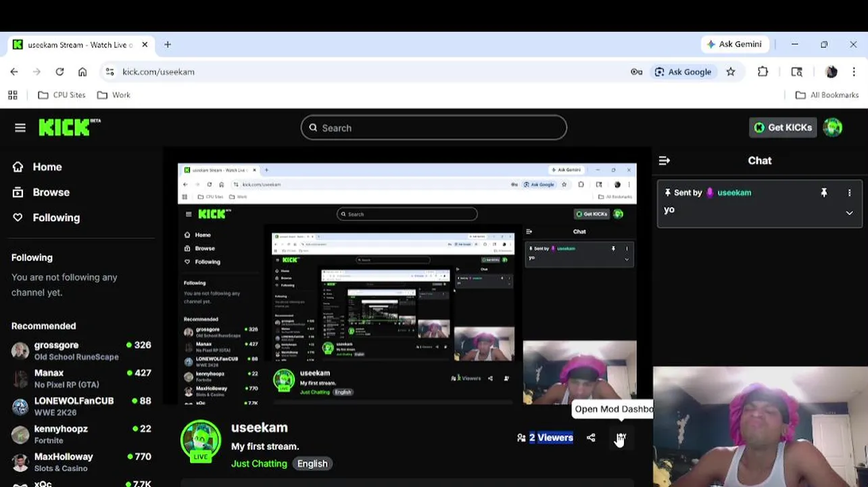Image resolution: width=868 pixels, height=487 pixels.
Task: Click the 2 Viewers count
Action: [x=545, y=438]
